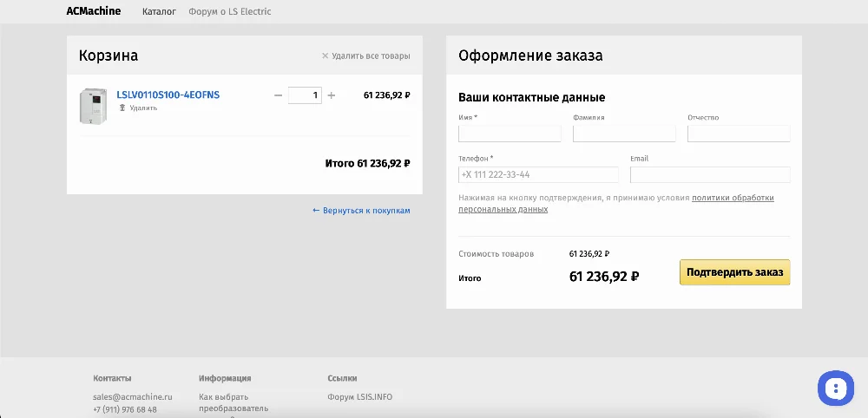
Task: Remove item using the Удалить trash link
Action: [138, 108]
